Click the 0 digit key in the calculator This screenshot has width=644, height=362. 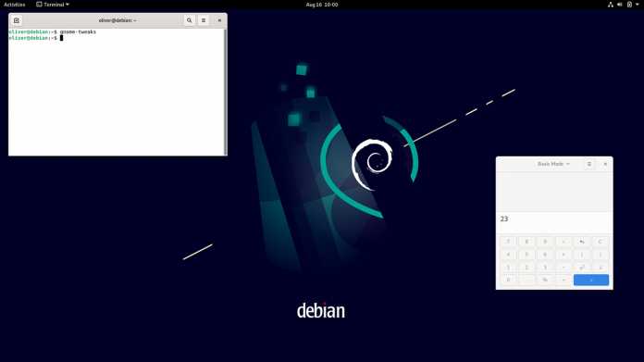[x=509, y=280]
